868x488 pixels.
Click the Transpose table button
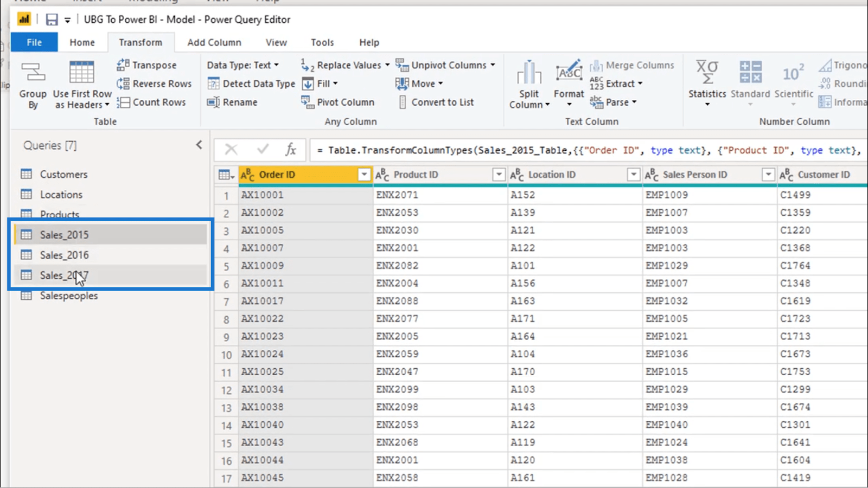click(x=146, y=65)
